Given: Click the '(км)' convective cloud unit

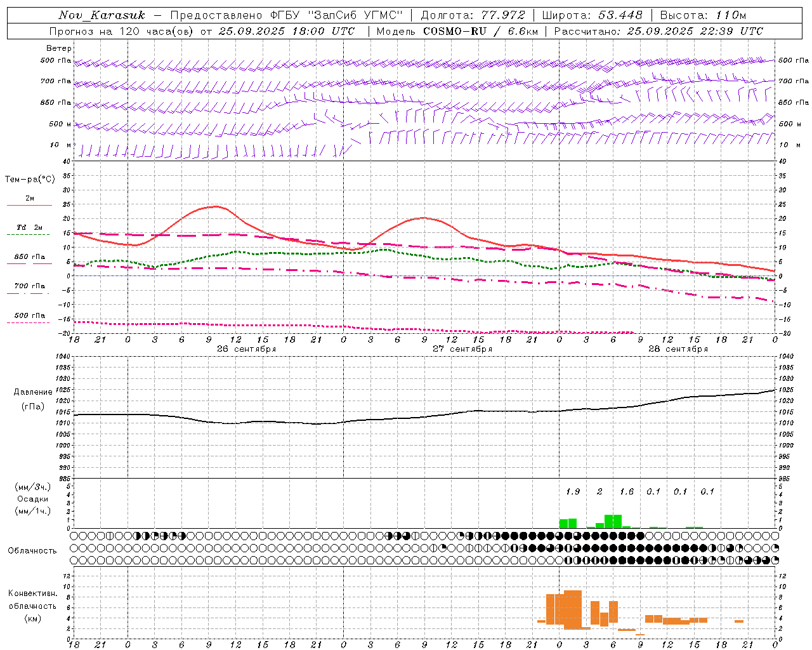Looking at the screenshot, I should coord(33,618).
